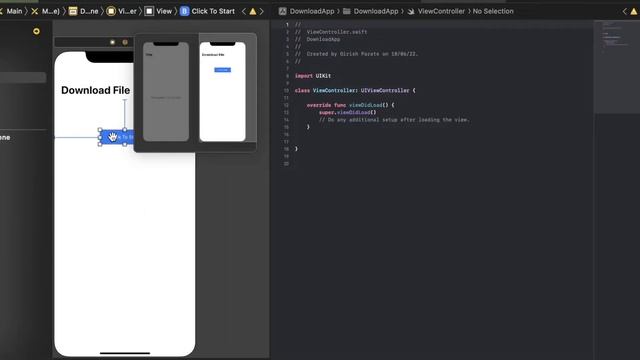The width and height of the screenshot is (640, 360).
Task: Select horizontal leading constraint left of button
Action: (x=77, y=137)
